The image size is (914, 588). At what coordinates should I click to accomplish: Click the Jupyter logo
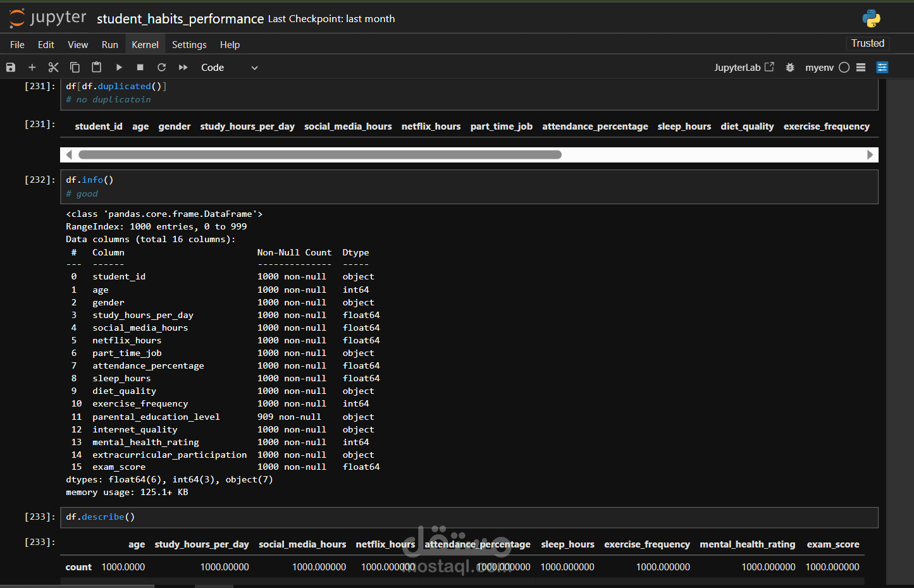47,18
